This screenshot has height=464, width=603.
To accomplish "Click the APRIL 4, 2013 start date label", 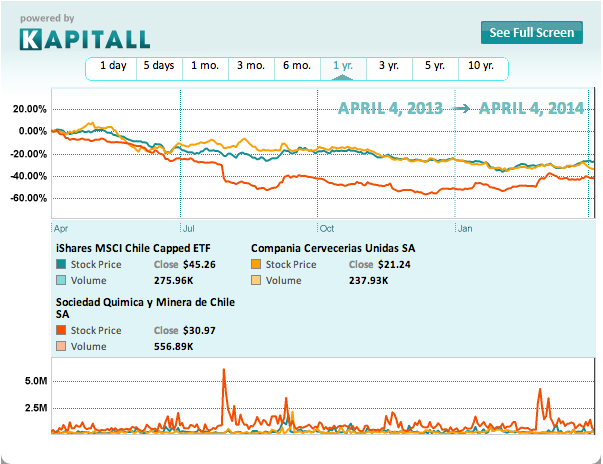I will 390,108.
